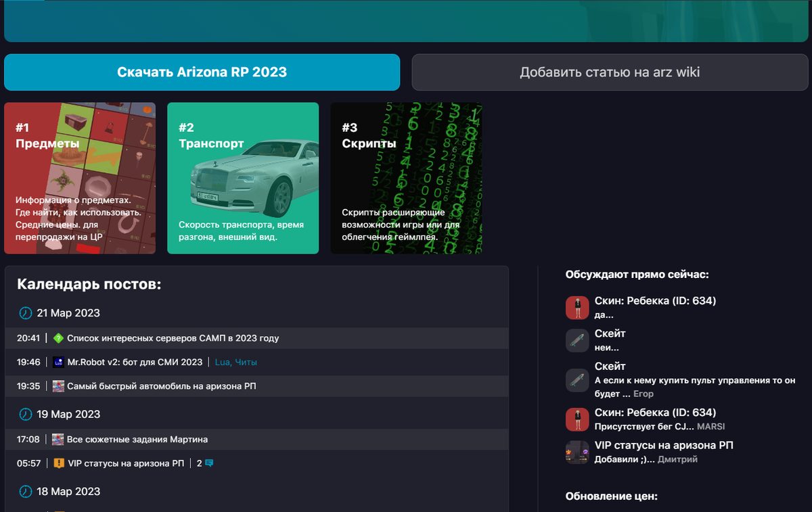
Task: Open 'Самый быстрый автомобиль на аризона РП' post
Action: click(x=161, y=386)
